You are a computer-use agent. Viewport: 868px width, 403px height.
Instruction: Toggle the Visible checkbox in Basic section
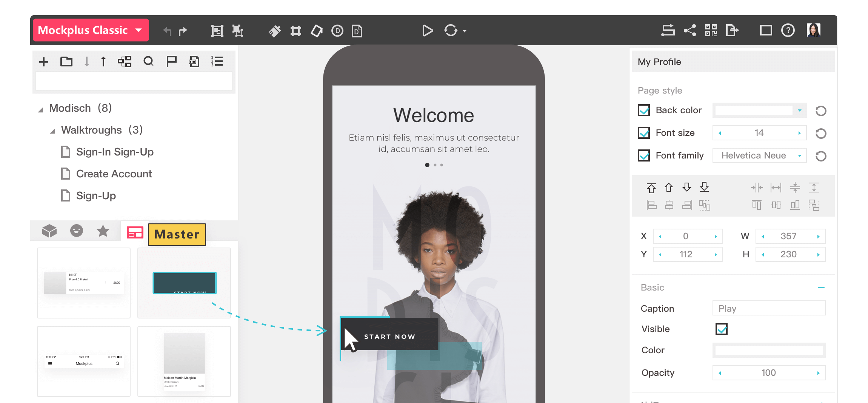point(721,329)
